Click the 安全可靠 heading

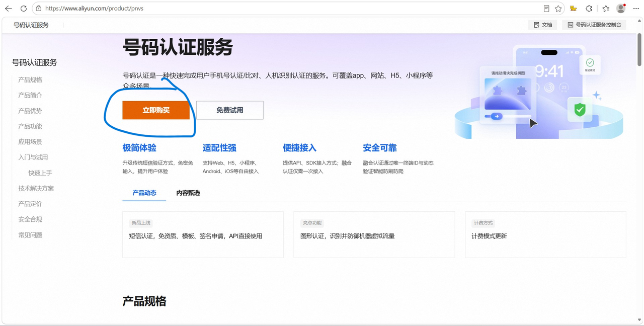point(380,148)
